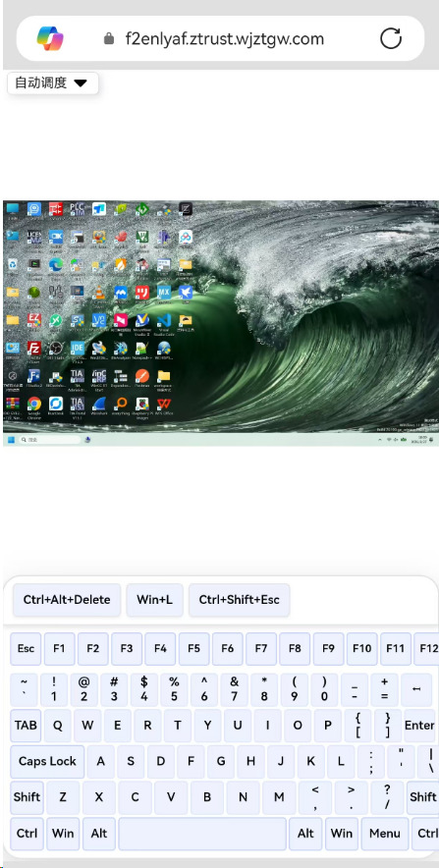Tap the plus and equals key
The width and height of the screenshot is (439, 868).
coord(385,689)
